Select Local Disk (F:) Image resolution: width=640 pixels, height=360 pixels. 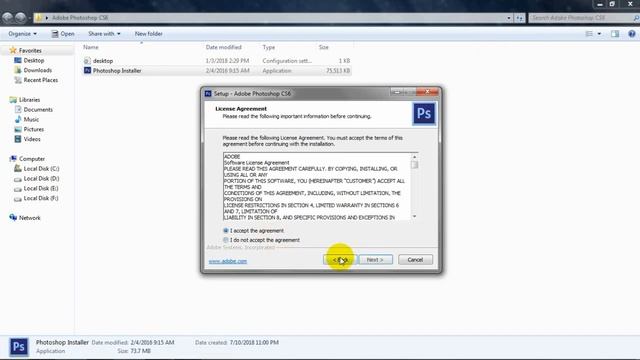tap(41, 198)
